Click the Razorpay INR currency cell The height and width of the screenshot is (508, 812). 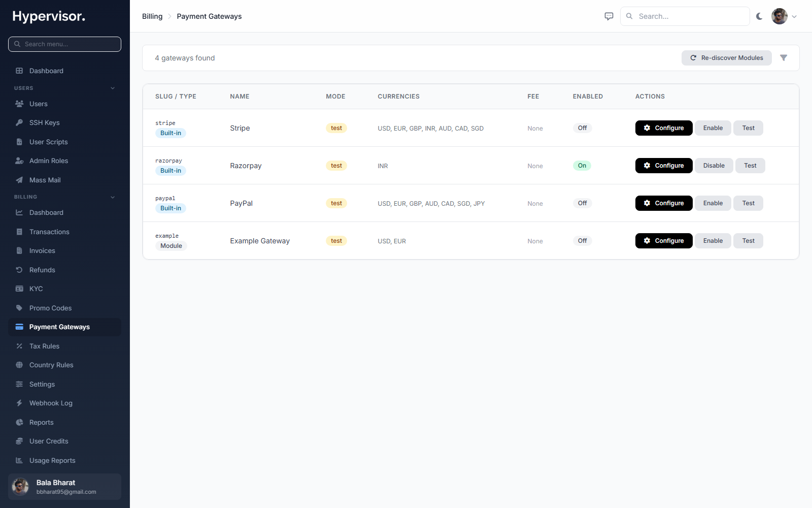(x=383, y=166)
